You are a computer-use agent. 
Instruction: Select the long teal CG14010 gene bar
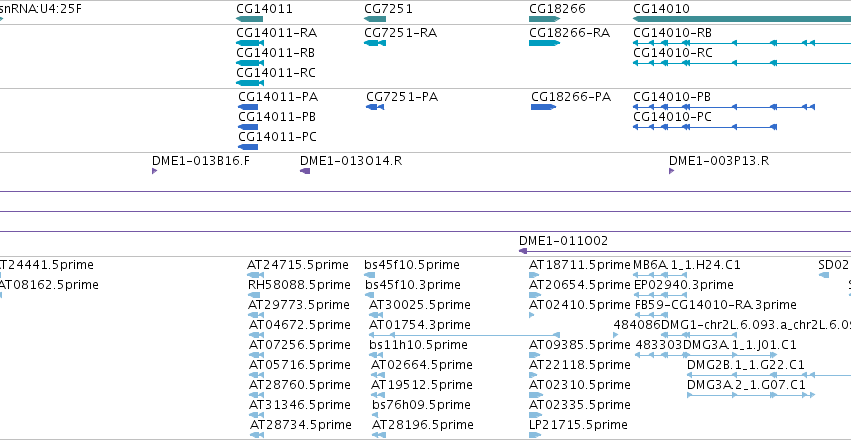(742, 20)
